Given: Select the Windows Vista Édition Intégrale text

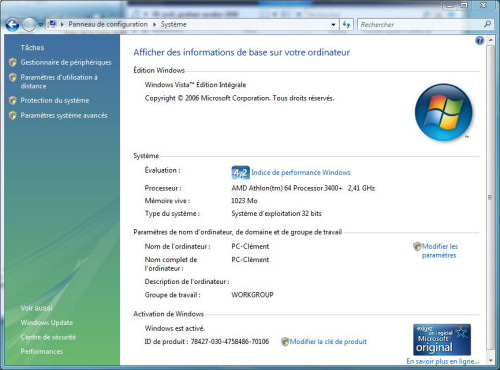Looking at the screenshot, I should [195, 85].
